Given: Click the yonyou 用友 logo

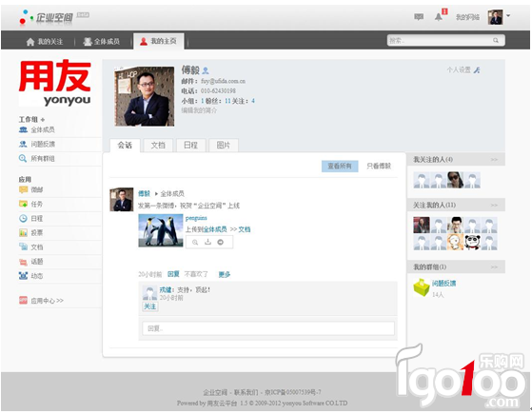Looking at the screenshot, I should (x=54, y=83).
